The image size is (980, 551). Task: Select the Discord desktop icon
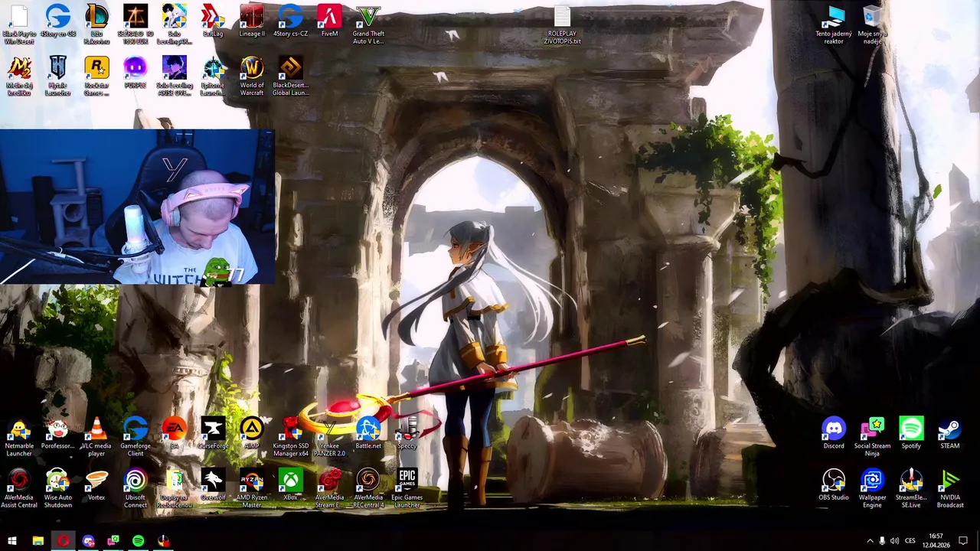(834, 435)
